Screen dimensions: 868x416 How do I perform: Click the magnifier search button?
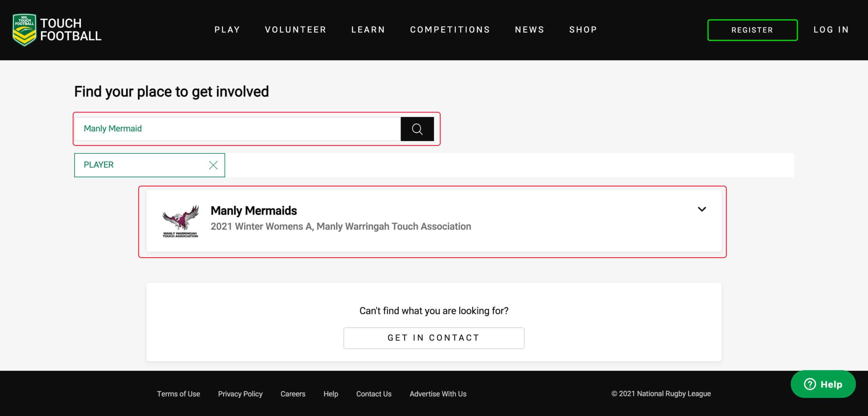point(417,129)
